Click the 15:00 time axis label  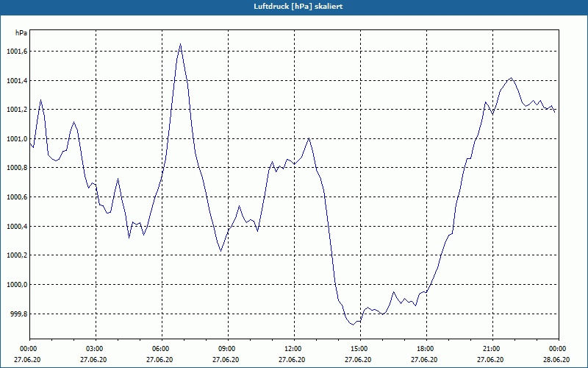tap(360, 349)
